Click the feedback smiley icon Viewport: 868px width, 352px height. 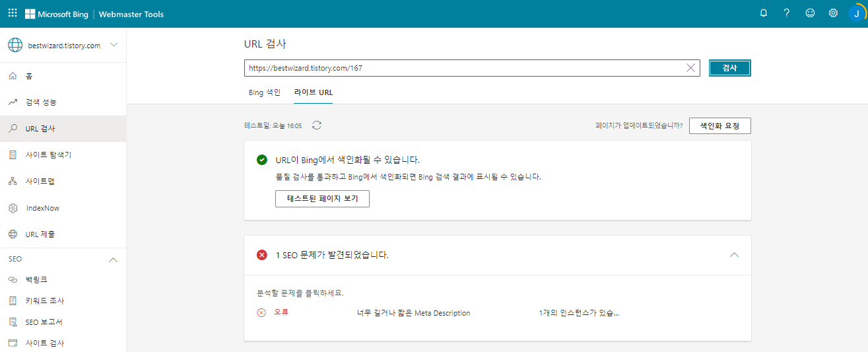click(810, 13)
